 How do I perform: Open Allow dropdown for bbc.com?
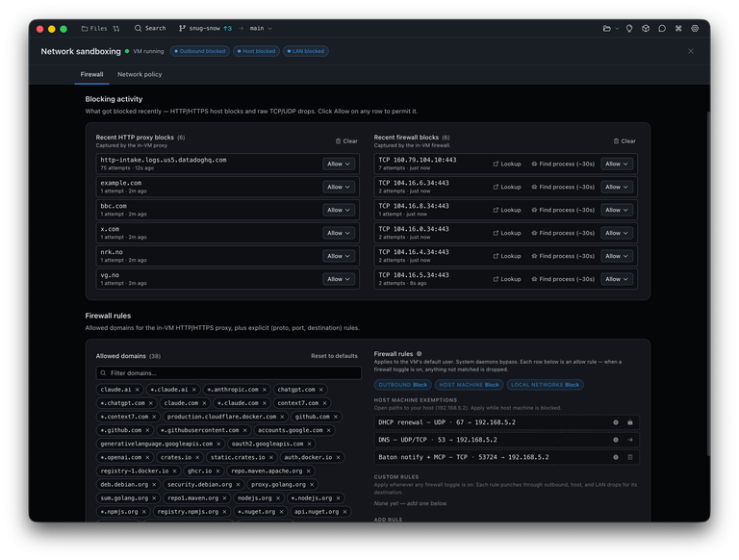point(339,210)
